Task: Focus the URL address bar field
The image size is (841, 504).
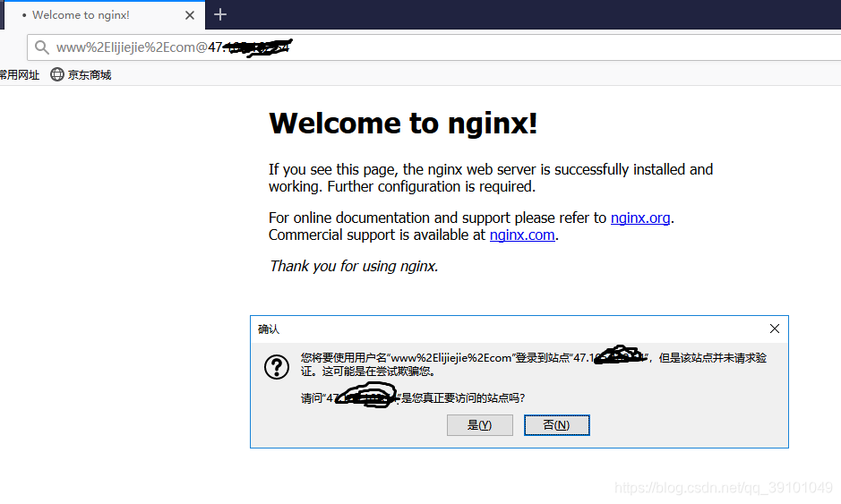Action: pos(433,47)
